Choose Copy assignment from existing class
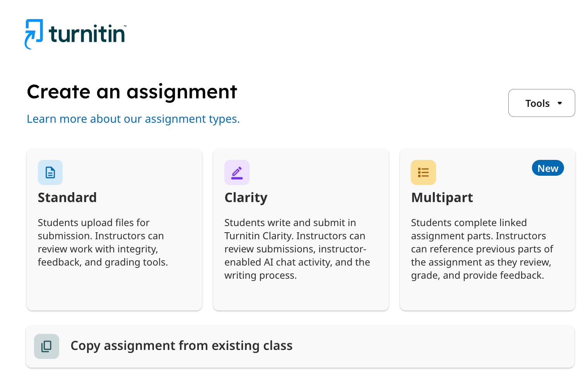Image resolution: width=588 pixels, height=384 pixels. (181, 346)
